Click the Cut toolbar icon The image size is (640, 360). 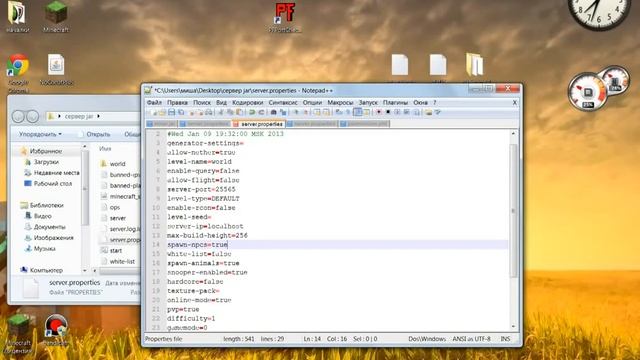(221, 112)
